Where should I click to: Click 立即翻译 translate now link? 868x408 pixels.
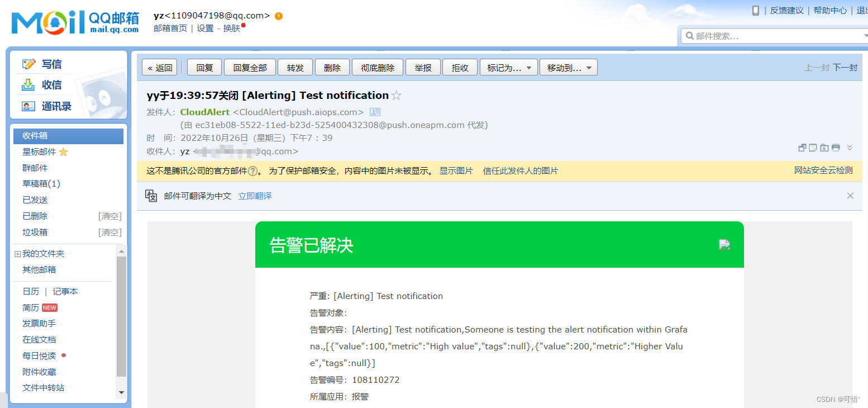(x=255, y=196)
